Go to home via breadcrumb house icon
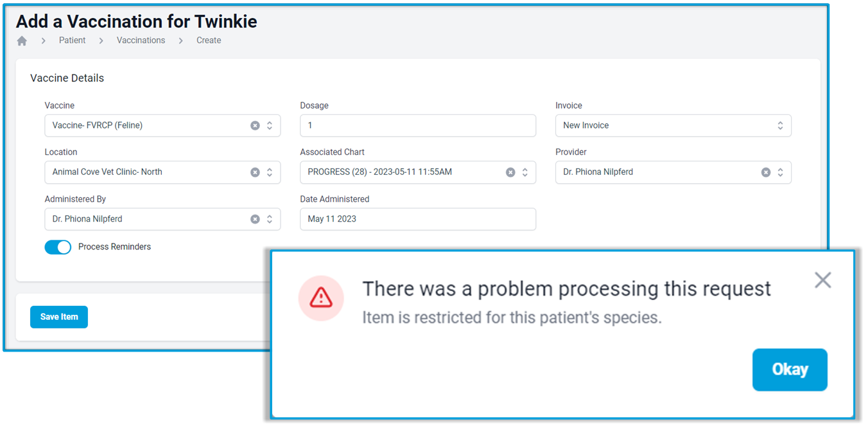The width and height of the screenshot is (868, 428). 22,40
